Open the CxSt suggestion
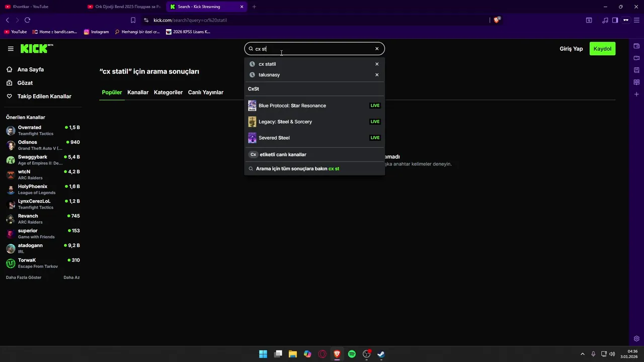 pos(254,89)
